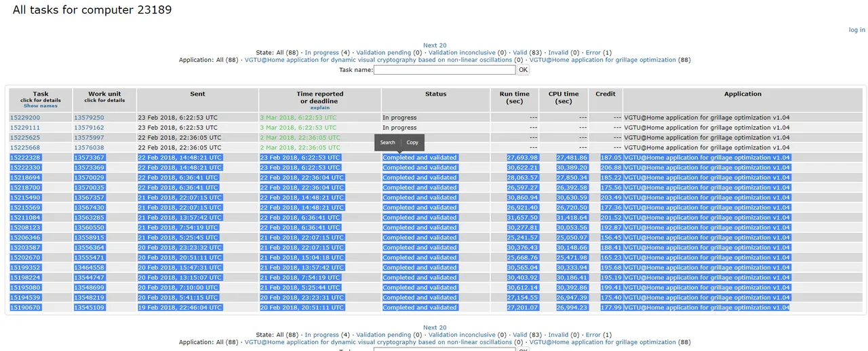Open task 15225668 details

(25, 147)
